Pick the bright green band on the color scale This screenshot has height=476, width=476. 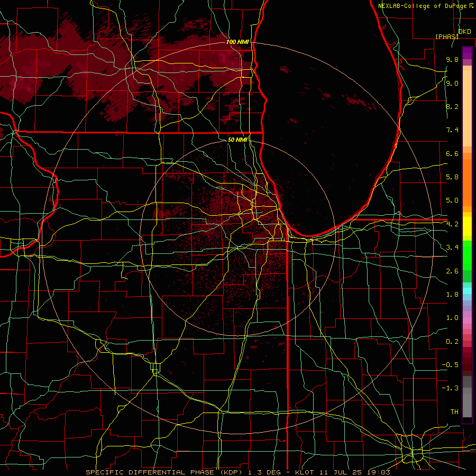(x=467, y=255)
